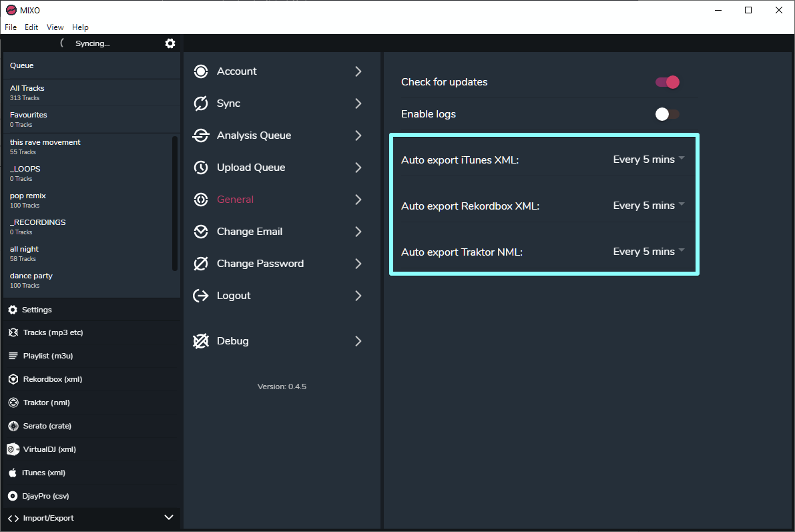The image size is (795, 532).
Task: Expand Debug chevron arrow
Action: 358,341
